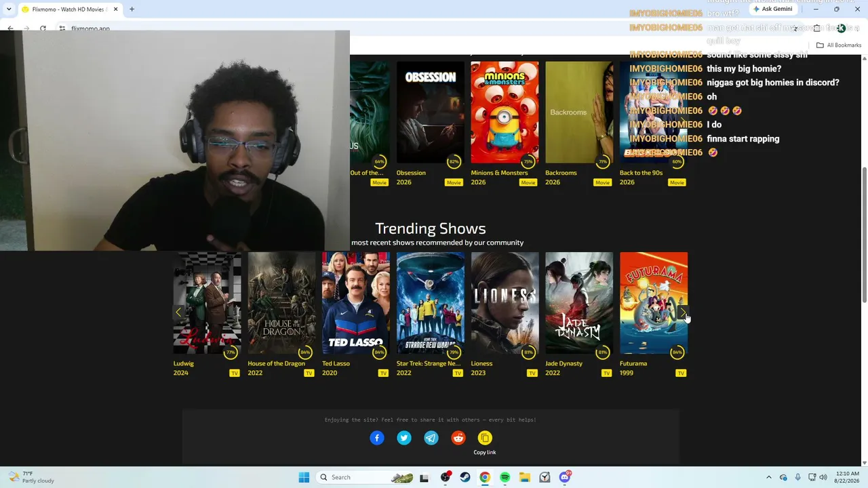Click the Minions & Monsters title
Screen dimensions: 868x488
click(x=499, y=173)
